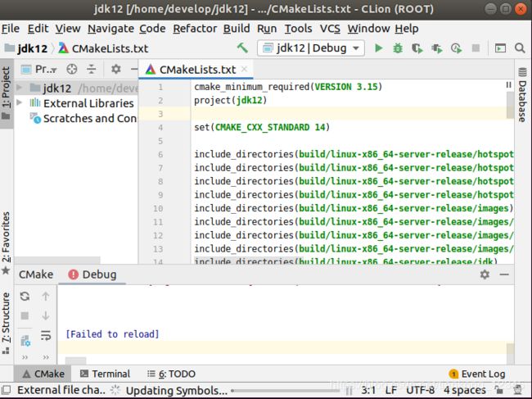The height and width of the screenshot is (399, 532).
Task: Open 4 spaces indent selector
Action: [x=465, y=390]
